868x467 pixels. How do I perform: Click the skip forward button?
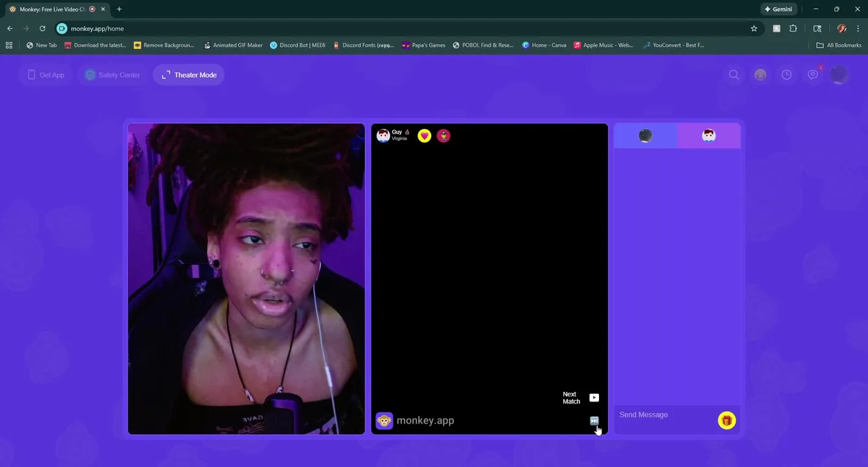click(x=594, y=421)
